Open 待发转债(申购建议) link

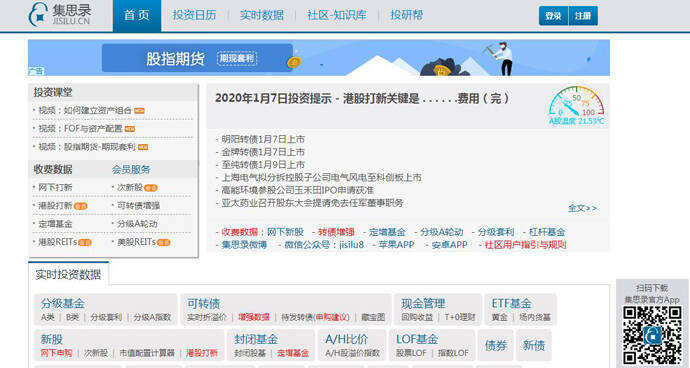click(316, 317)
